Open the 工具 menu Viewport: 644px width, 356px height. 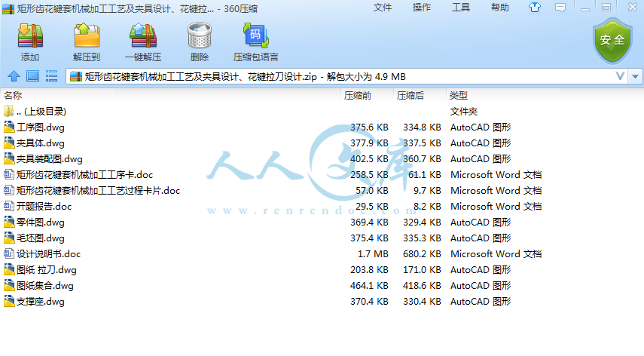[x=460, y=8]
